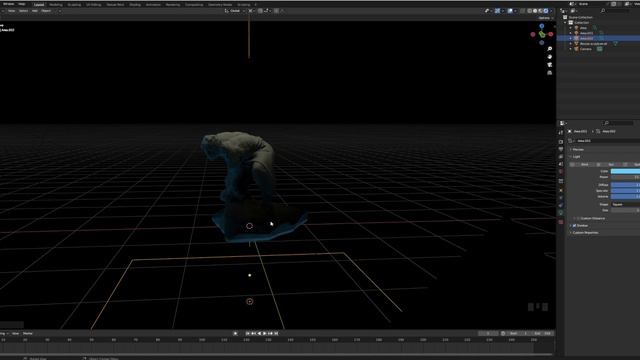Open the viewport Options dropdown

click(546, 18)
